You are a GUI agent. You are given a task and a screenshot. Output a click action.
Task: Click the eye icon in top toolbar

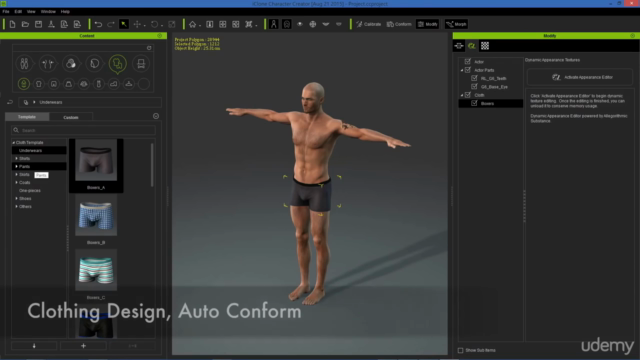[300, 24]
